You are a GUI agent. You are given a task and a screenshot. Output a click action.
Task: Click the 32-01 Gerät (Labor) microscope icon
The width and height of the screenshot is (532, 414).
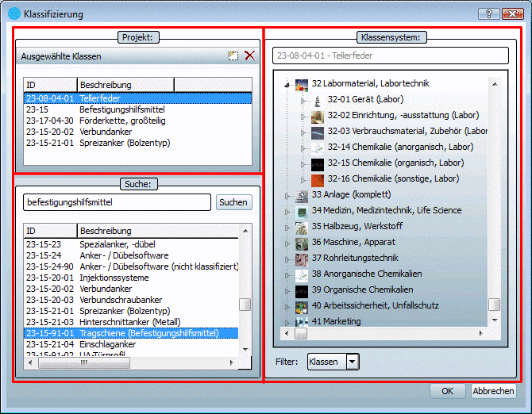pyautogui.click(x=318, y=100)
